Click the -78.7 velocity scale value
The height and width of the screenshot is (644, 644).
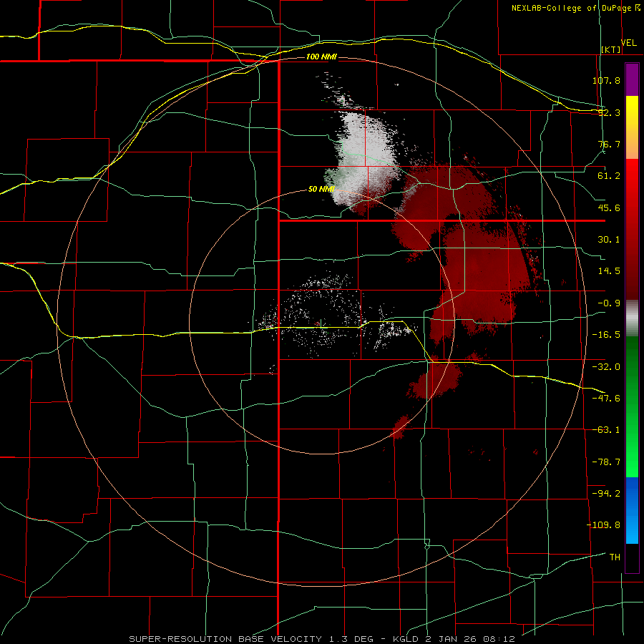pos(607,462)
